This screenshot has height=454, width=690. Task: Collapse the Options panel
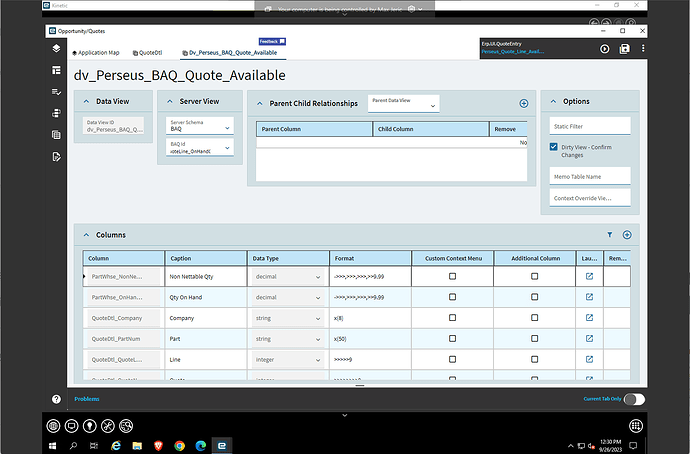point(554,101)
